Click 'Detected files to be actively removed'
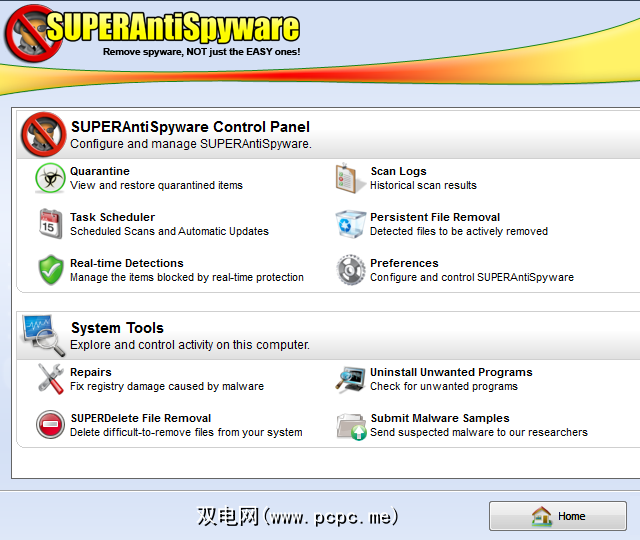The width and height of the screenshot is (640, 540). [x=459, y=231]
